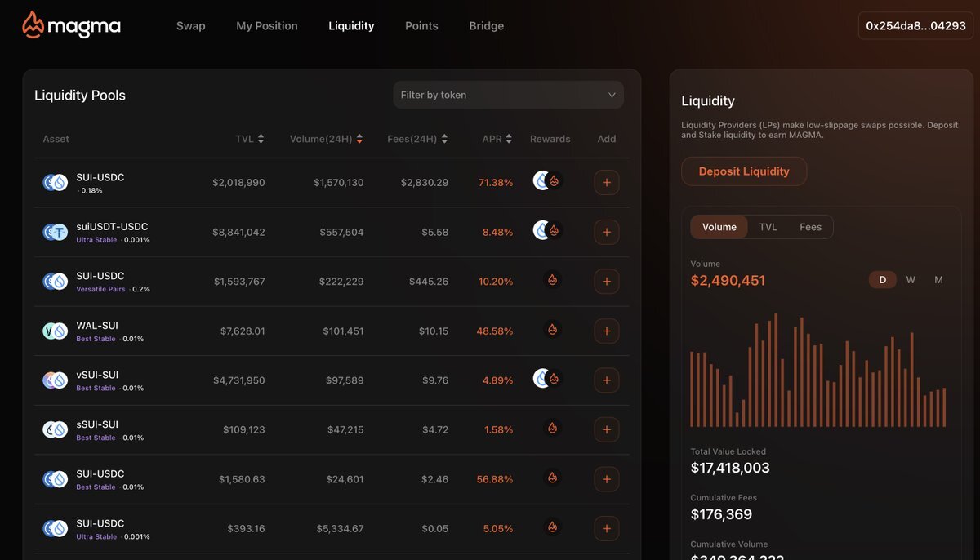The width and height of the screenshot is (980, 560).
Task: Select the Volume chart tab
Action: 719,227
